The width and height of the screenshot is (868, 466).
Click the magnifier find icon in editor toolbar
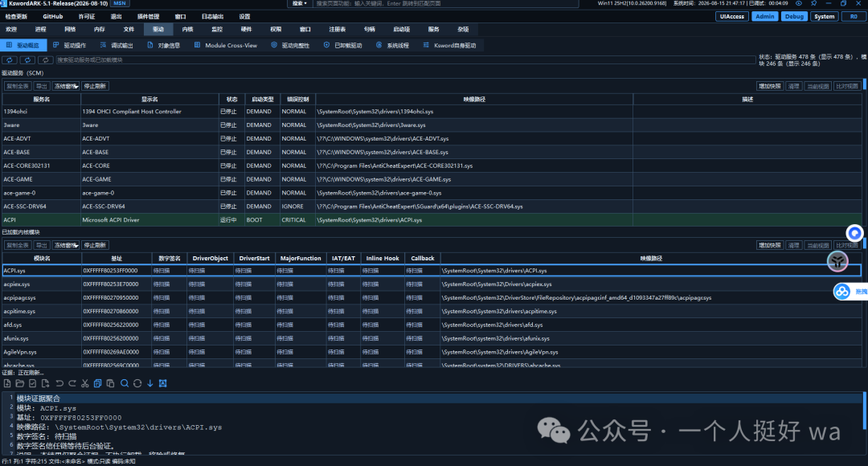pyautogui.click(x=125, y=383)
